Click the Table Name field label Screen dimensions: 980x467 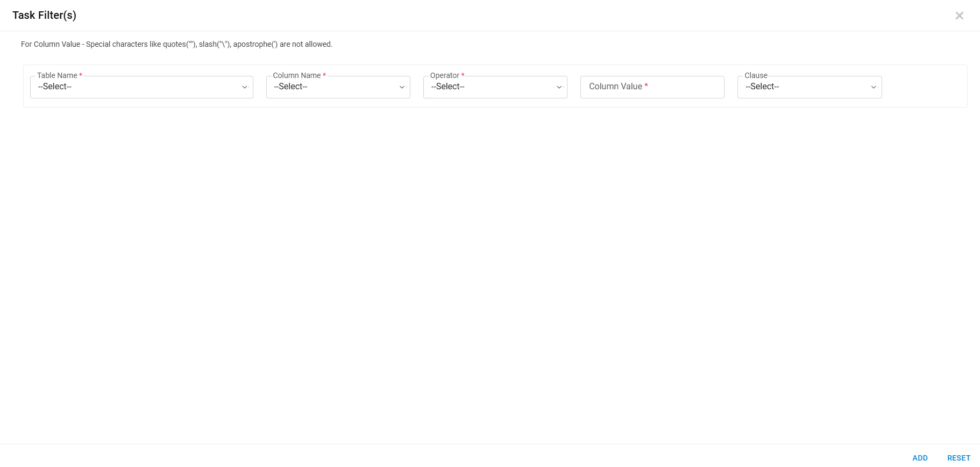pyautogui.click(x=57, y=75)
